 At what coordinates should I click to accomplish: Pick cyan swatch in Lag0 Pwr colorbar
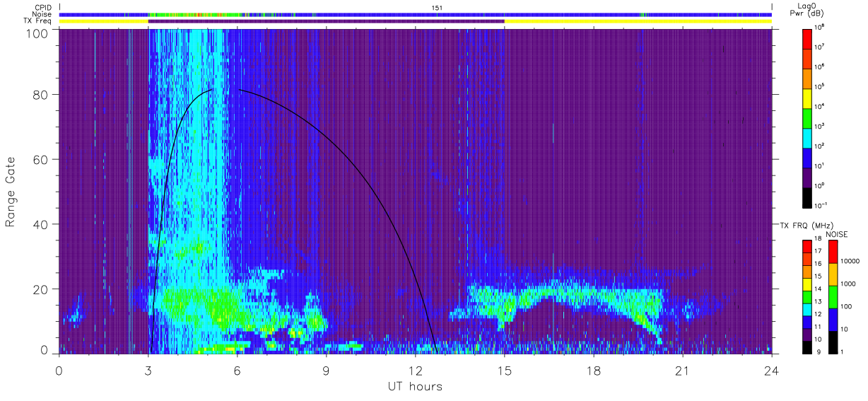point(807,137)
